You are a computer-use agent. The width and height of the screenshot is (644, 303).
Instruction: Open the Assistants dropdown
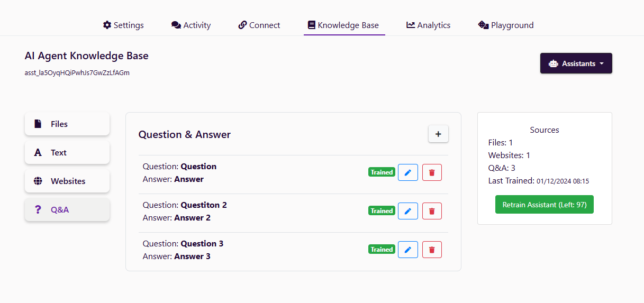tap(576, 63)
